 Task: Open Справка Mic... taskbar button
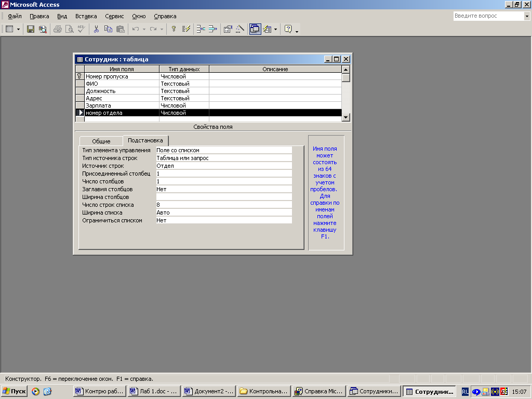[320, 392]
